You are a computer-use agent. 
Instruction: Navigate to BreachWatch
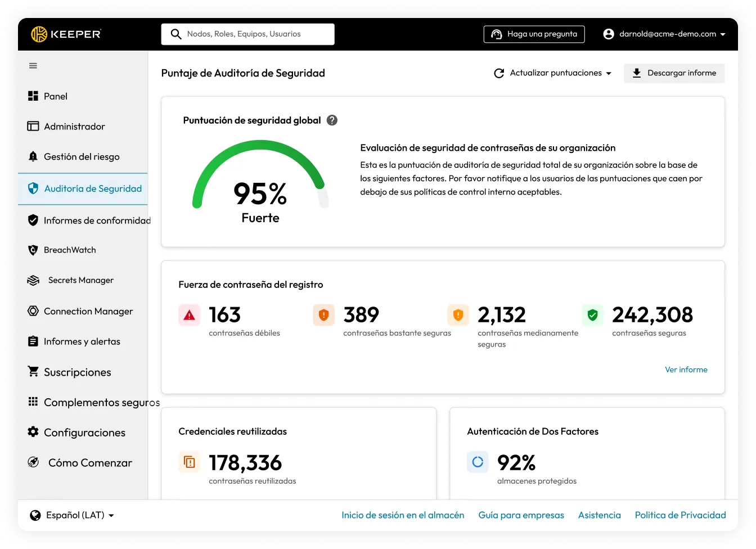point(83,250)
